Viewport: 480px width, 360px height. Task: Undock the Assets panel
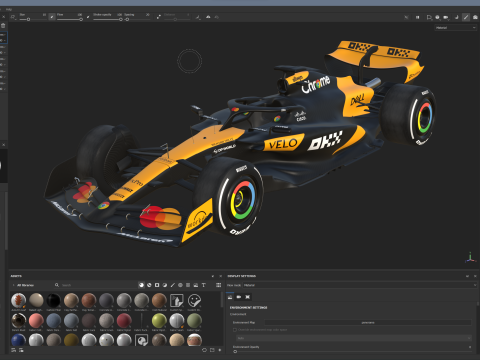click(x=213, y=276)
